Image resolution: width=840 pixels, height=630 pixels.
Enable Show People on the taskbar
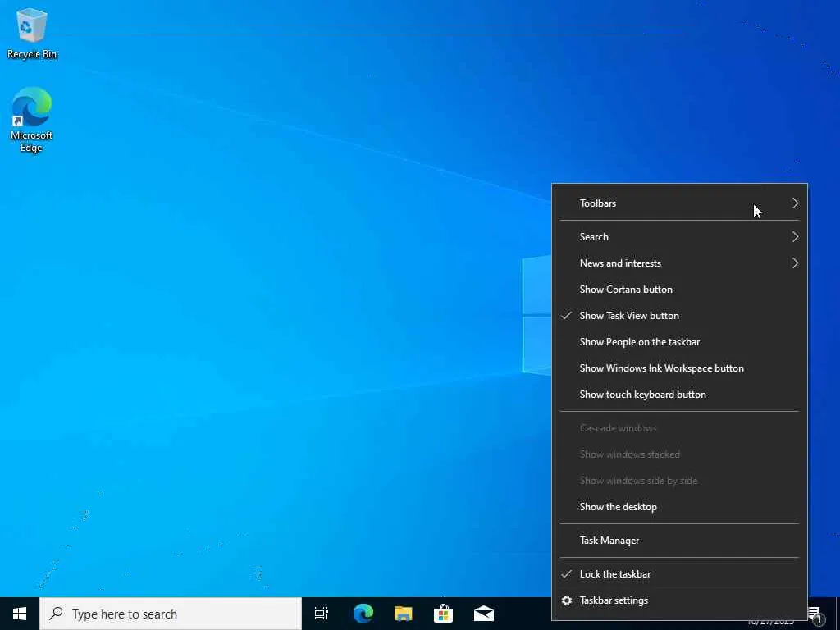point(679,342)
